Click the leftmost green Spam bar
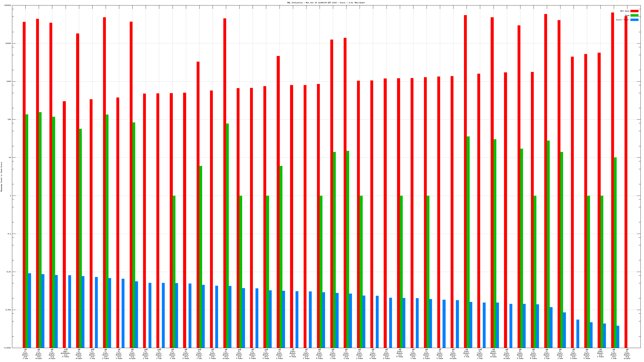Image resolution: width=644 pixels, height=362 pixels. click(27, 231)
